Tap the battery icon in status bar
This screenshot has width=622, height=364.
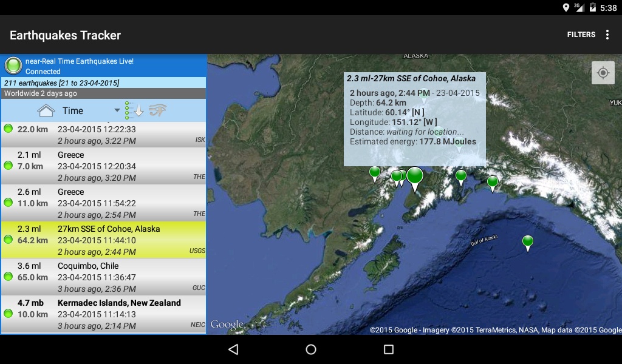593,7
